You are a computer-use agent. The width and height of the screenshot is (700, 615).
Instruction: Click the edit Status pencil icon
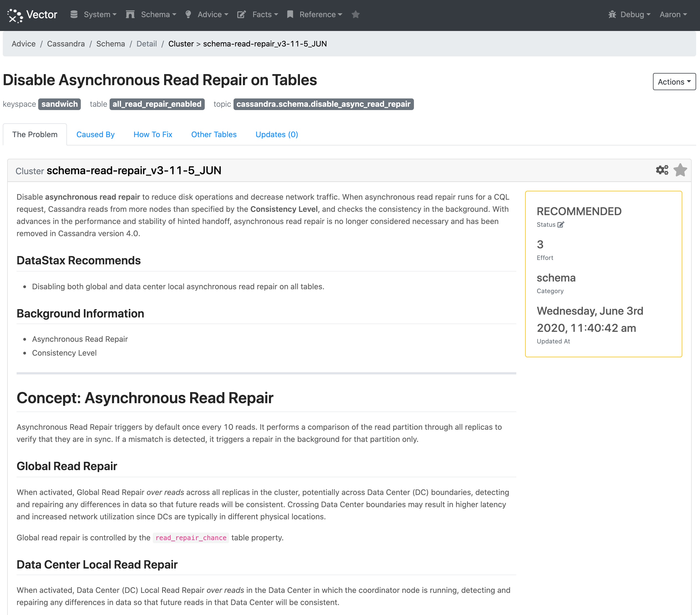click(x=561, y=225)
